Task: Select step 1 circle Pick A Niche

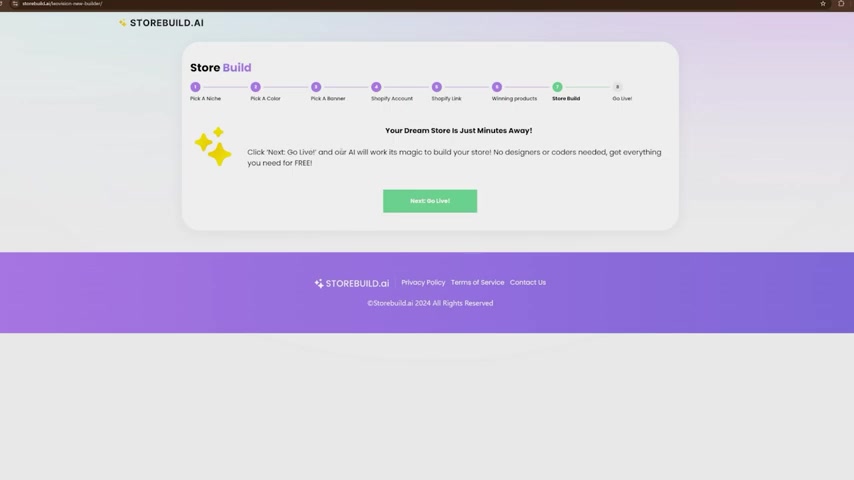Action: (x=195, y=87)
